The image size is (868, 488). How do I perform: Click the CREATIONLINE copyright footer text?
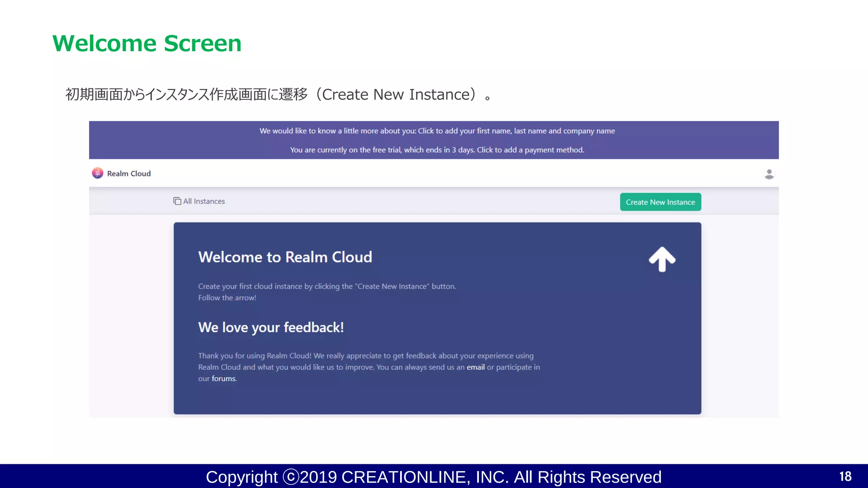pyautogui.click(x=434, y=477)
